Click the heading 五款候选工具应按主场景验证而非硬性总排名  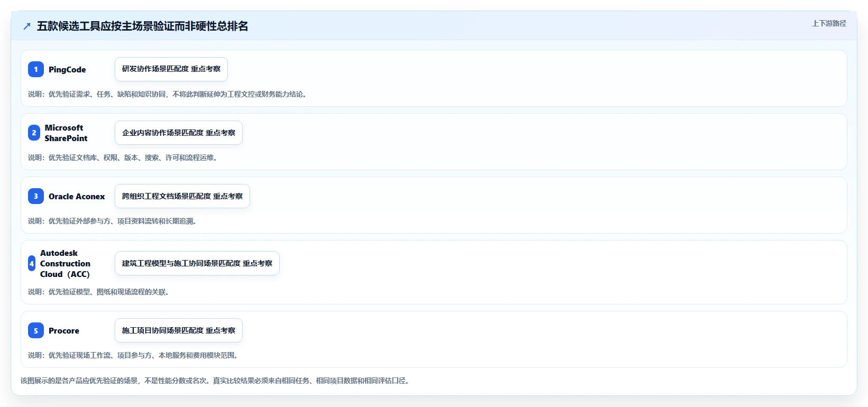(142, 26)
